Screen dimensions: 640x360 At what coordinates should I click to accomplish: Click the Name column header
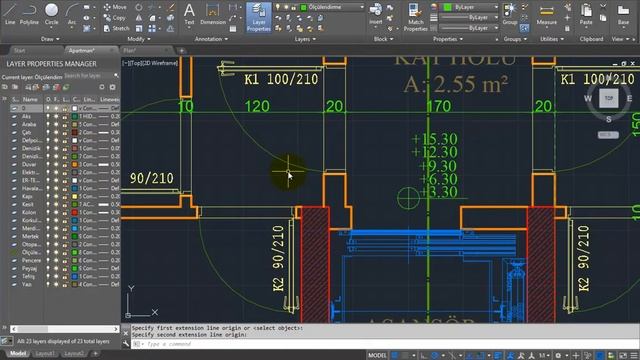[x=30, y=99]
